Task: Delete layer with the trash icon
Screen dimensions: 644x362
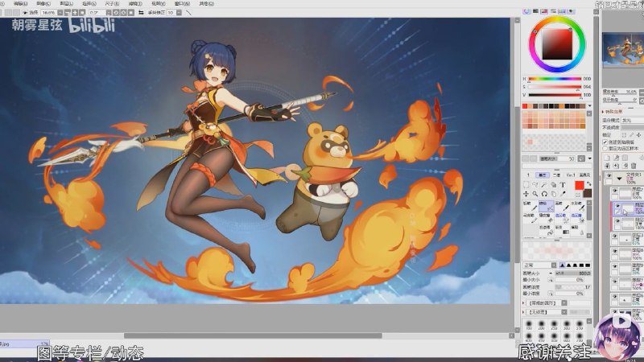Action: click(x=634, y=166)
